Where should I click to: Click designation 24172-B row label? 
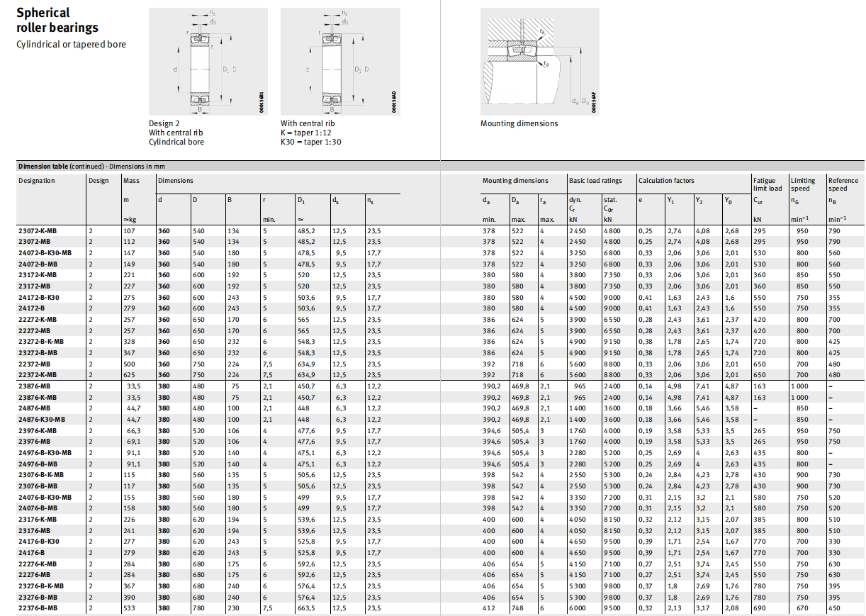[x=33, y=308]
